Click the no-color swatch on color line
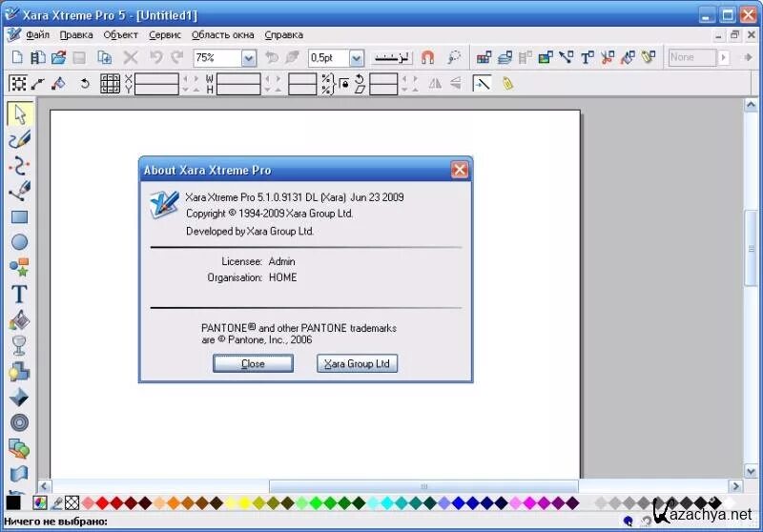 (72, 502)
